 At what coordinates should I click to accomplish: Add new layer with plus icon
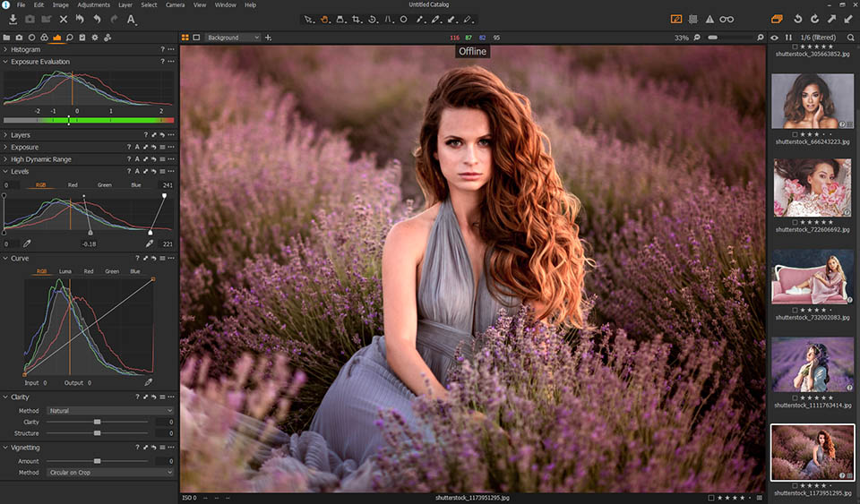point(268,38)
